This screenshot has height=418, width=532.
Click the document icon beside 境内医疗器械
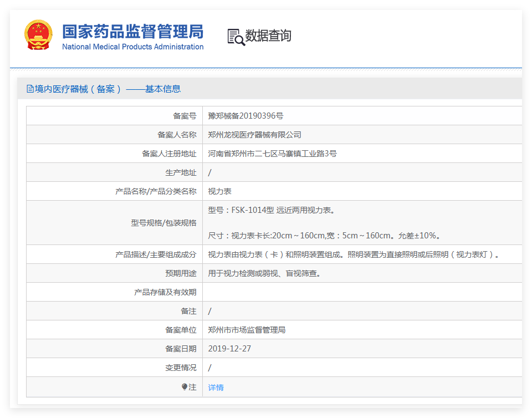pos(30,89)
